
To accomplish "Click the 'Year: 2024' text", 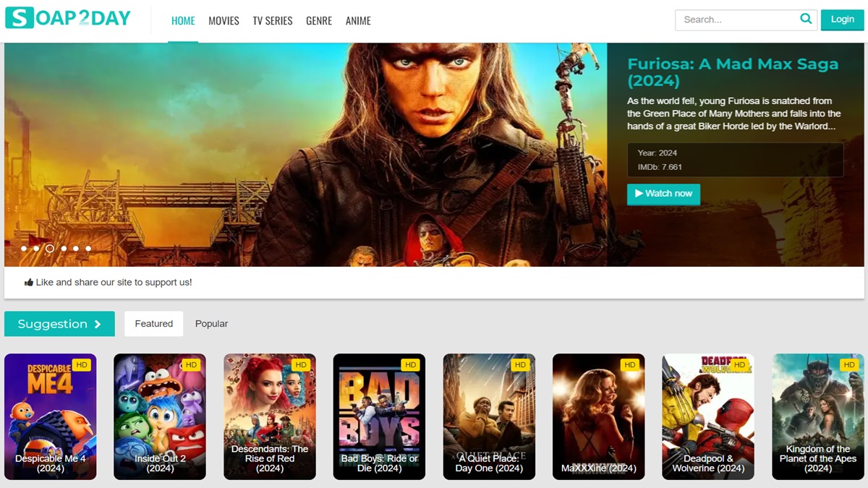I will (658, 153).
